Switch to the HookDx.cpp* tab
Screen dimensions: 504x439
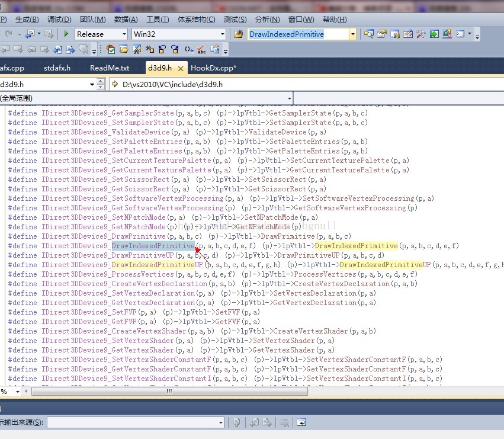(213, 68)
